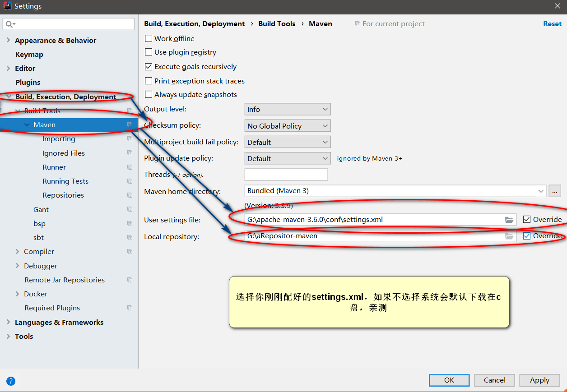Click the folder icon for Local repository
The image size is (567, 392).
click(x=509, y=236)
